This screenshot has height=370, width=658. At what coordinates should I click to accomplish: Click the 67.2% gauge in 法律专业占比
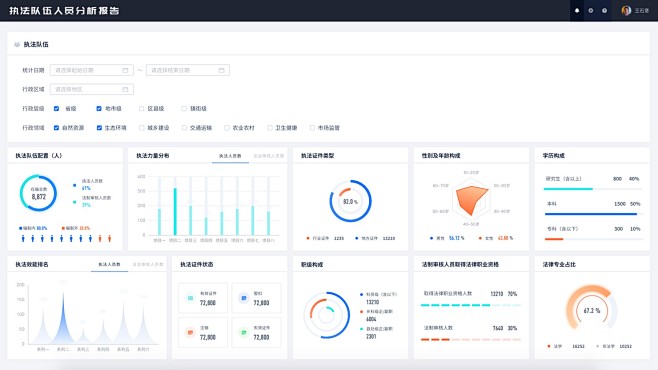click(x=592, y=308)
